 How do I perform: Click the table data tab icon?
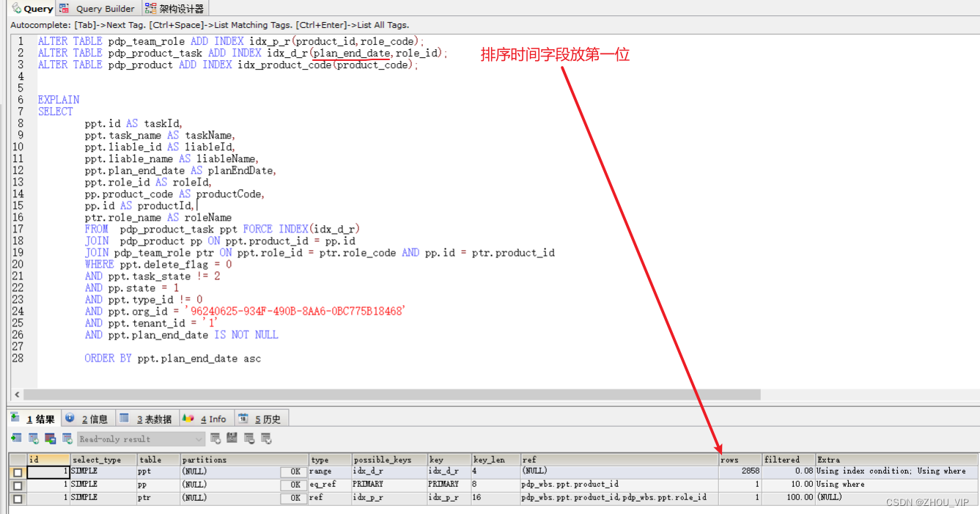[x=125, y=418]
